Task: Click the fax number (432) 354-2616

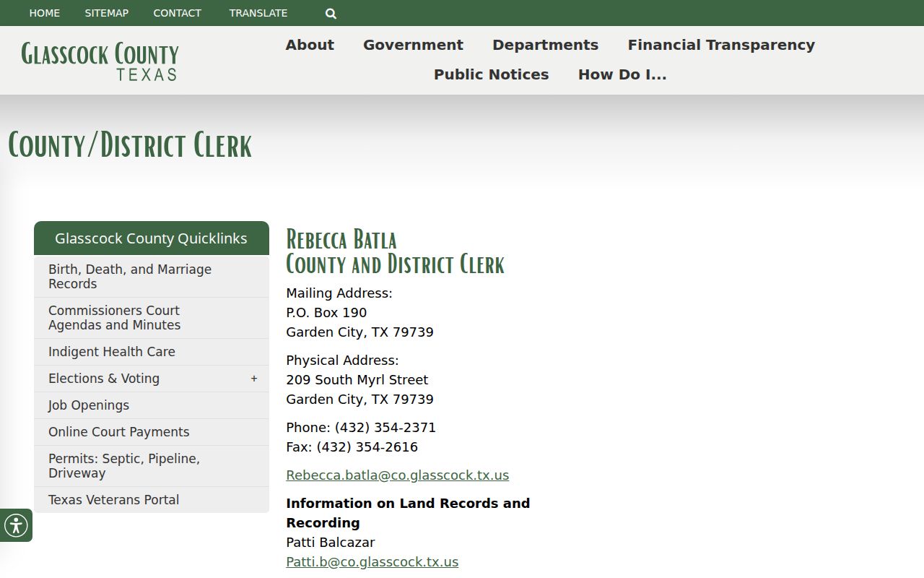Action: pyautogui.click(x=367, y=447)
